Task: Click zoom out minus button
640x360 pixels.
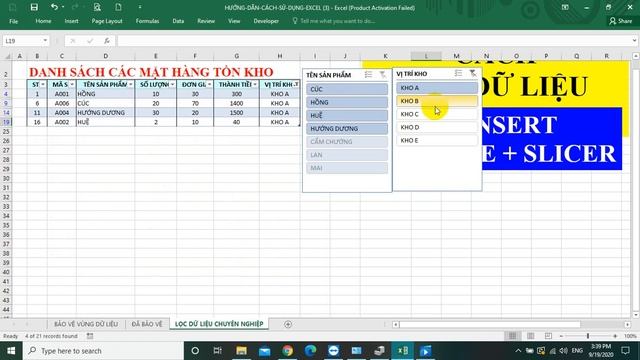Action: pyautogui.click(x=561, y=336)
